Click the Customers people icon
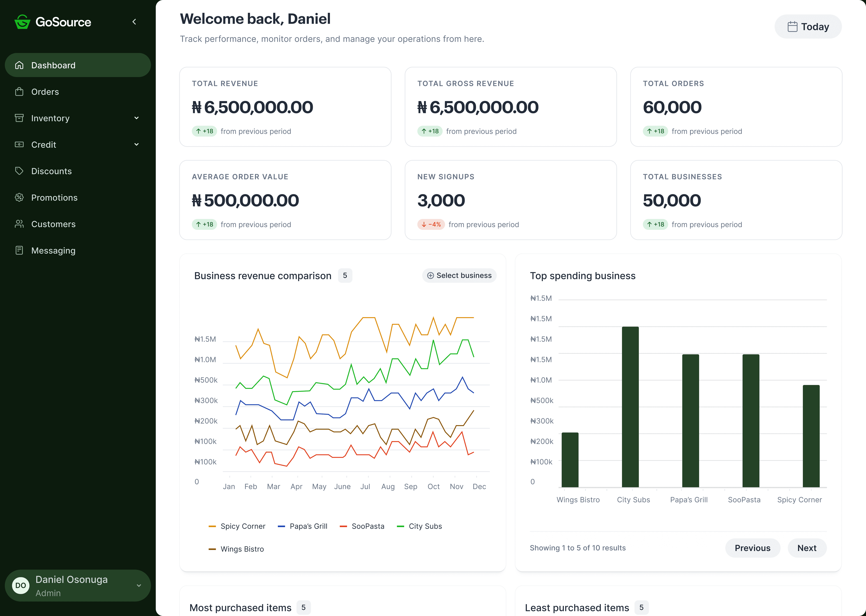Image resolution: width=866 pixels, height=616 pixels. tap(19, 224)
